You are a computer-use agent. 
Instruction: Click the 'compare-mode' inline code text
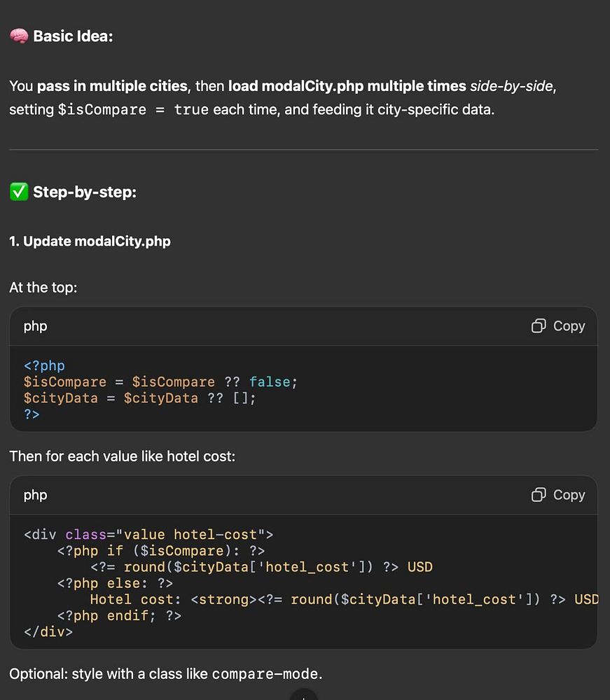pyautogui.click(x=266, y=674)
